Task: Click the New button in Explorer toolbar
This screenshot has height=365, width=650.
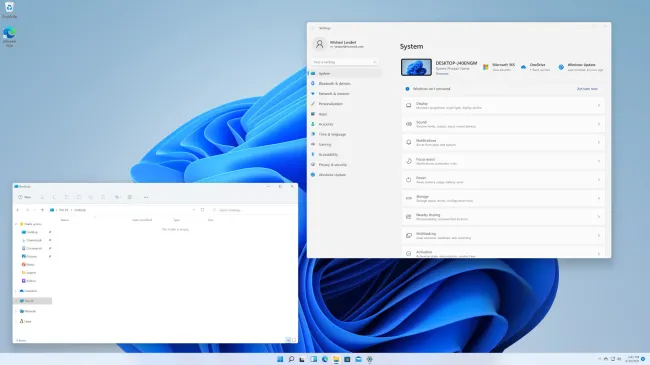Action: [24, 197]
